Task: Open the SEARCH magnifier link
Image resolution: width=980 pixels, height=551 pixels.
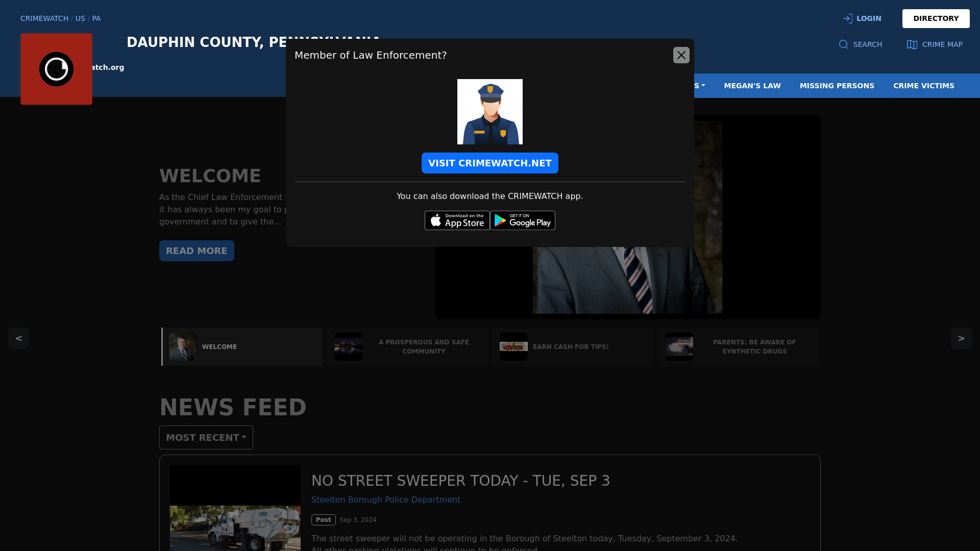Action: pos(860,44)
